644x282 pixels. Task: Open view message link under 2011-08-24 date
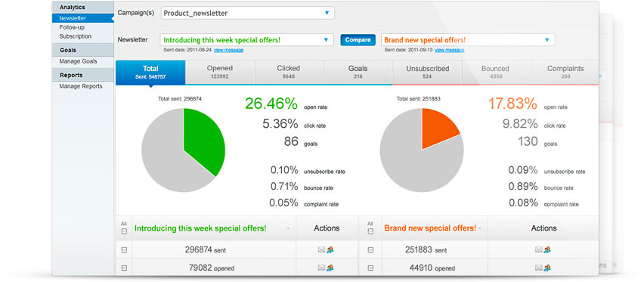(x=228, y=50)
